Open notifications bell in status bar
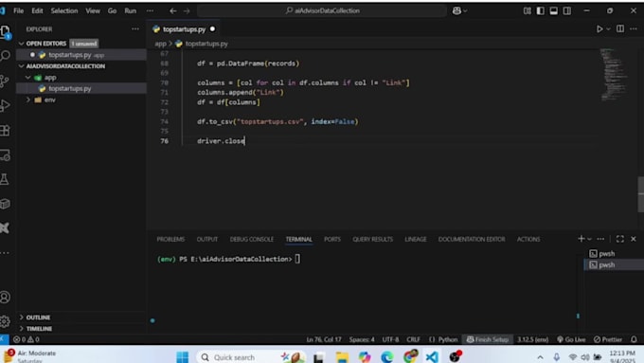644x363 pixels. [x=634, y=339]
